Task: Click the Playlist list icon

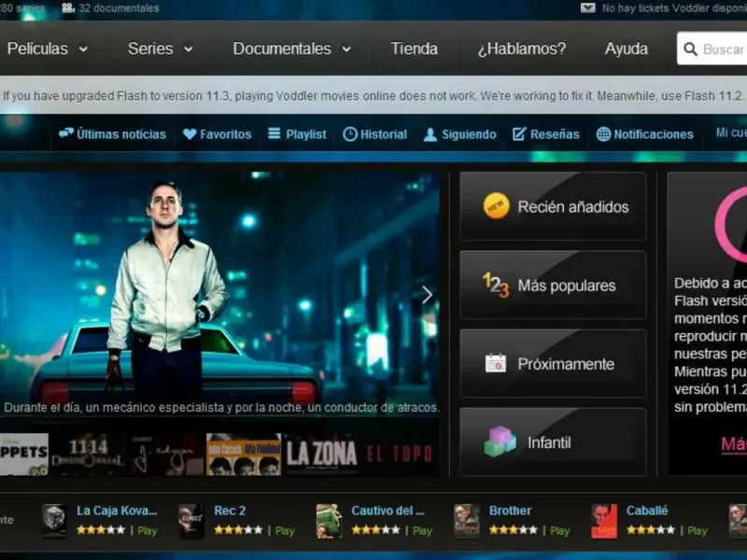Action: coord(274,133)
